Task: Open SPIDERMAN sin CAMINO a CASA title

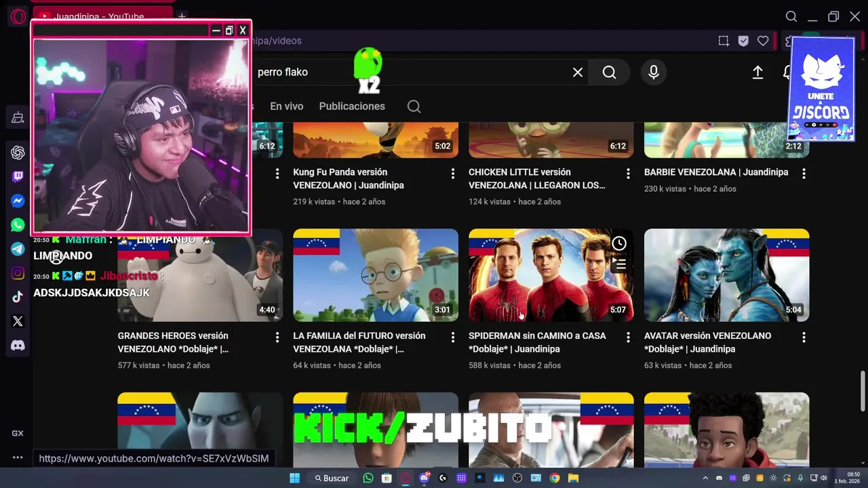Action: point(537,342)
